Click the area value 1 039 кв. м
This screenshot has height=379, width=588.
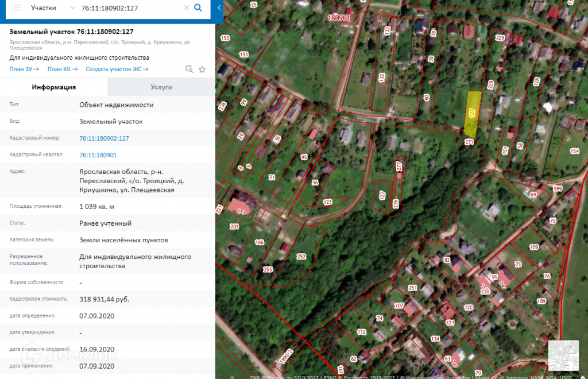click(96, 207)
